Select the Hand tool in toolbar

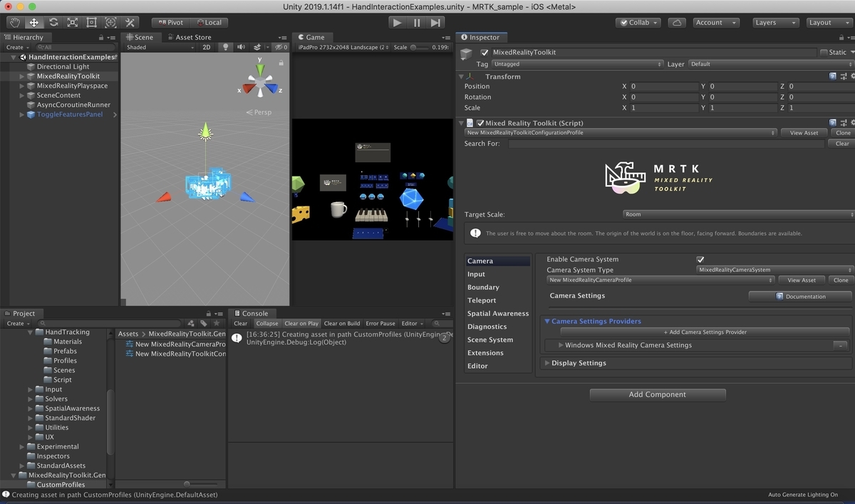click(x=14, y=23)
